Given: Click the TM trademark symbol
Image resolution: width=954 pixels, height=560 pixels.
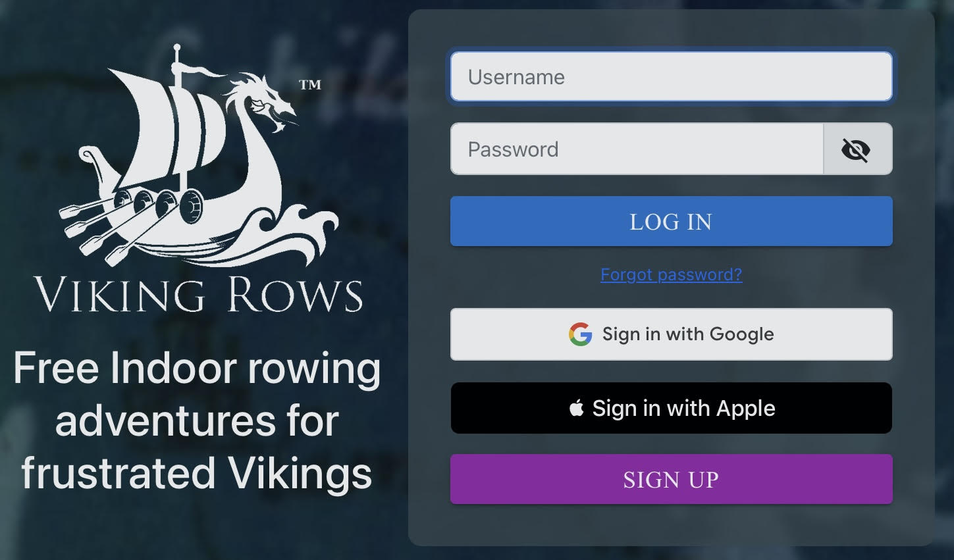Looking at the screenshot, I should click(x=310, y=84).
